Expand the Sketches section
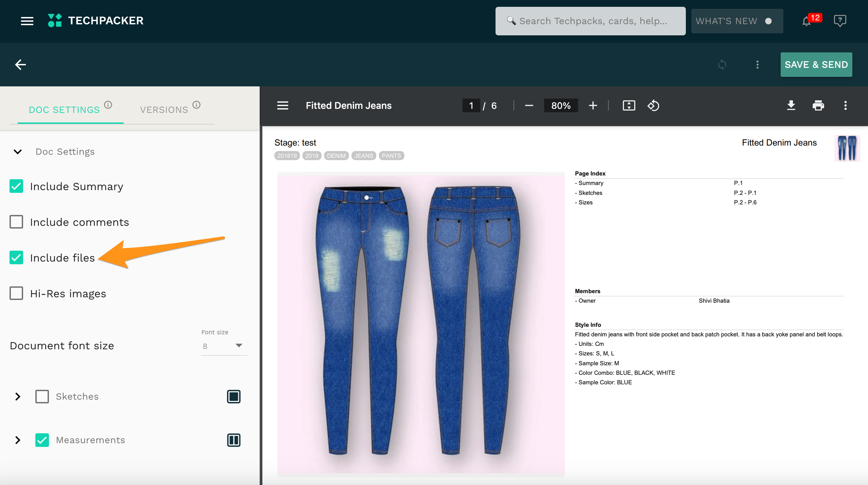 [18, 397]
